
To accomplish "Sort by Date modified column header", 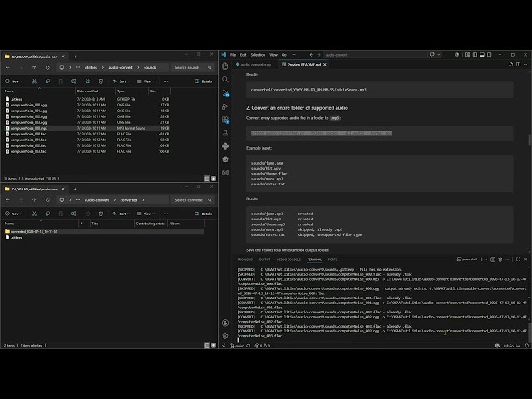I will pos(95,91).
